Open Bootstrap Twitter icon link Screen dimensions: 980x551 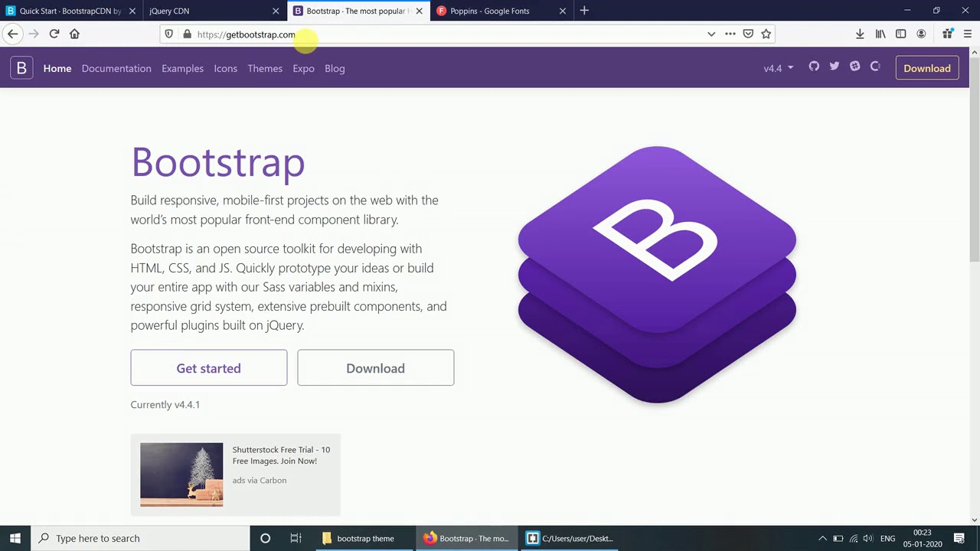click(x=835, y=67)
